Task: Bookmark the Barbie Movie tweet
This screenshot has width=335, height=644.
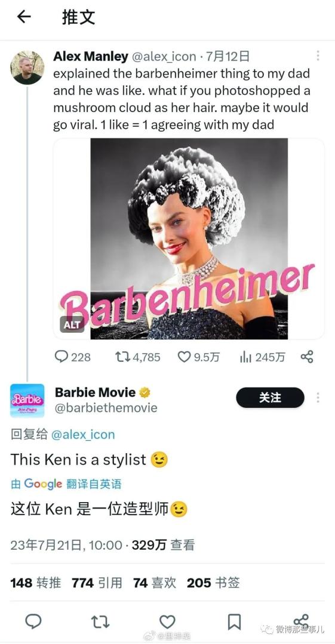Action: click(x=234, y=621)
